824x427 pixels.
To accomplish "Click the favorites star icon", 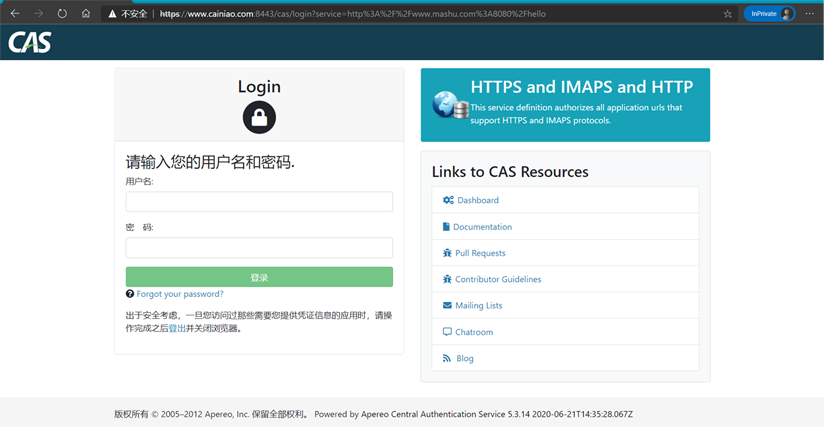I will tap(727, 14).
